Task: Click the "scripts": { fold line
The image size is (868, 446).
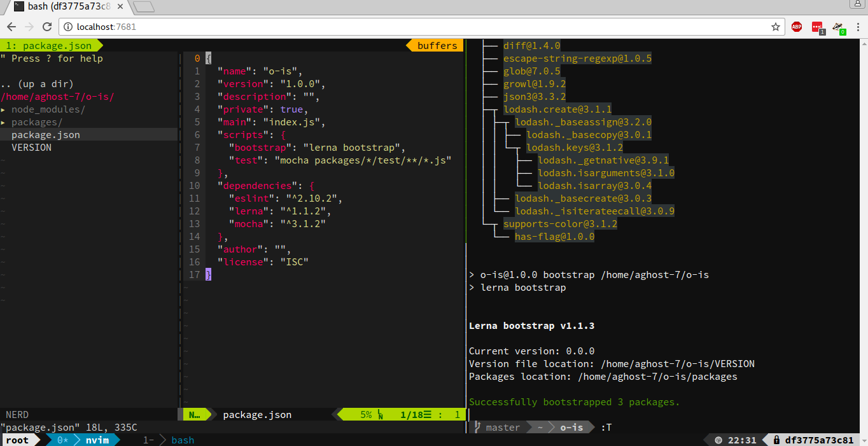Action: 252,135
